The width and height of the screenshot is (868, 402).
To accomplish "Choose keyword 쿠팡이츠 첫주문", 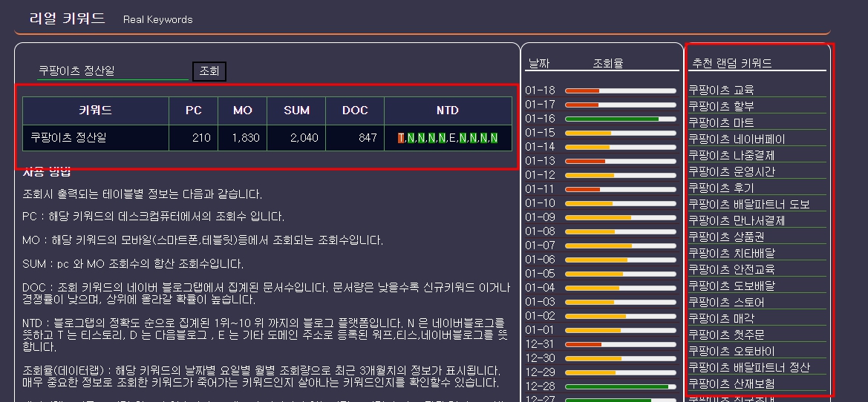I will click(x=726, y=335).
